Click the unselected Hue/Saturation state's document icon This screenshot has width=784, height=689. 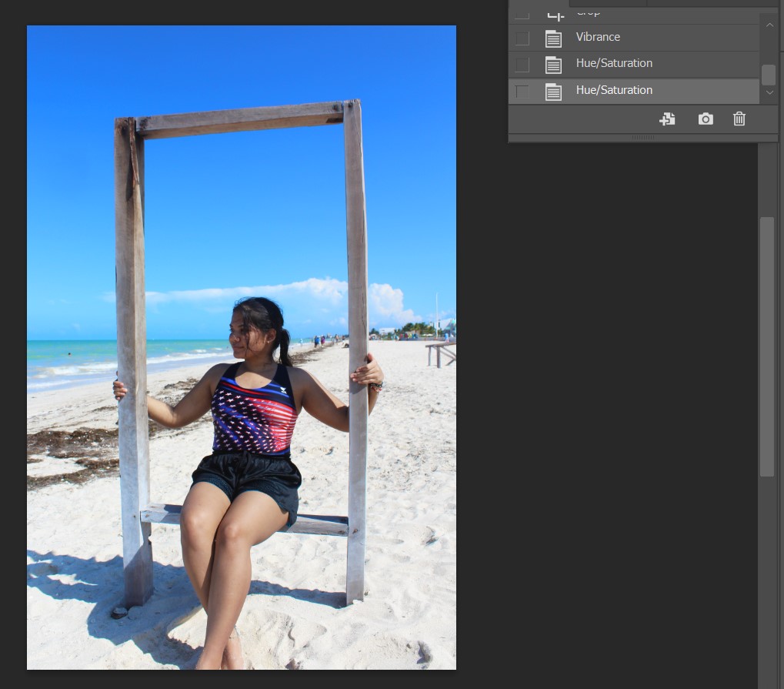[x=553, y=64]
